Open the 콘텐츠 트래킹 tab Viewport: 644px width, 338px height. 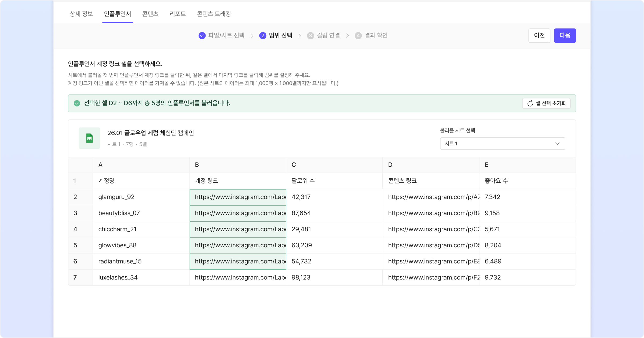click(x=214, y=14)
